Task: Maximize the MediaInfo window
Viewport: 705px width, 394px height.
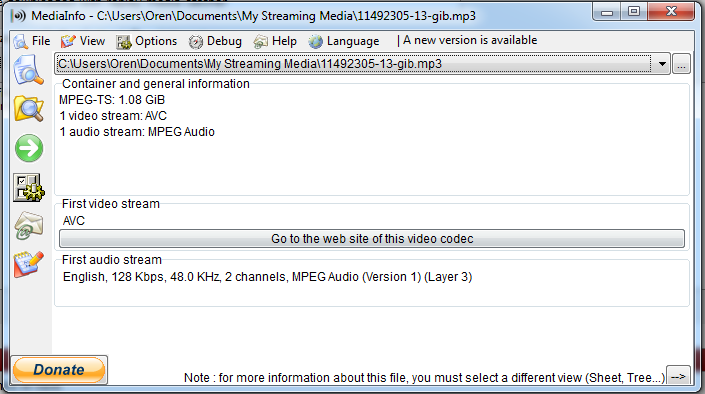Action: tap(634, 11)
